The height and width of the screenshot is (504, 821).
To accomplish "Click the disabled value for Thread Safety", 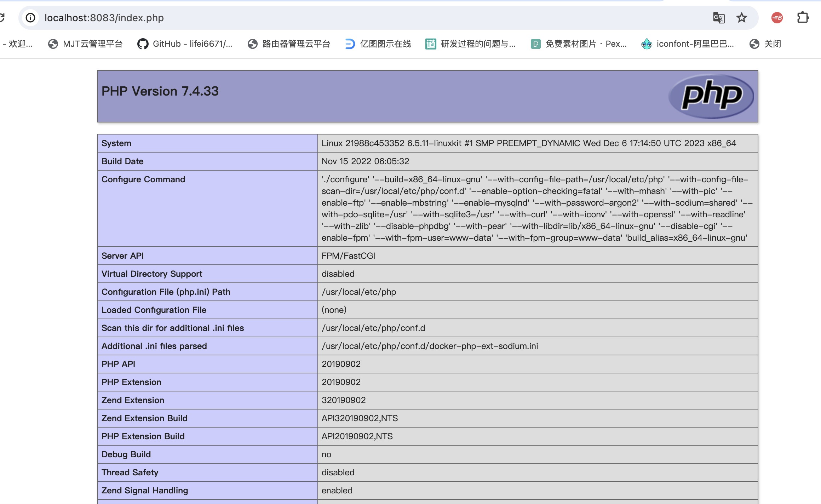I will click(x=338, y=472).
